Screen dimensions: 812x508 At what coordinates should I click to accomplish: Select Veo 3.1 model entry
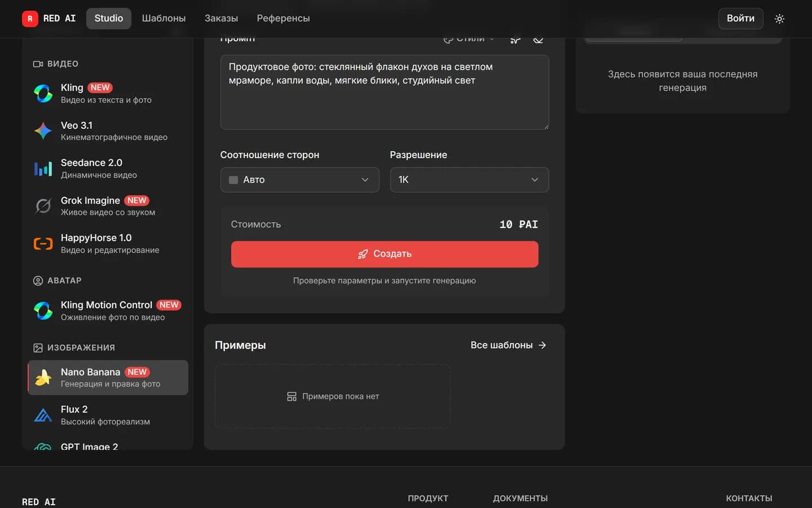tap(108, 131)
